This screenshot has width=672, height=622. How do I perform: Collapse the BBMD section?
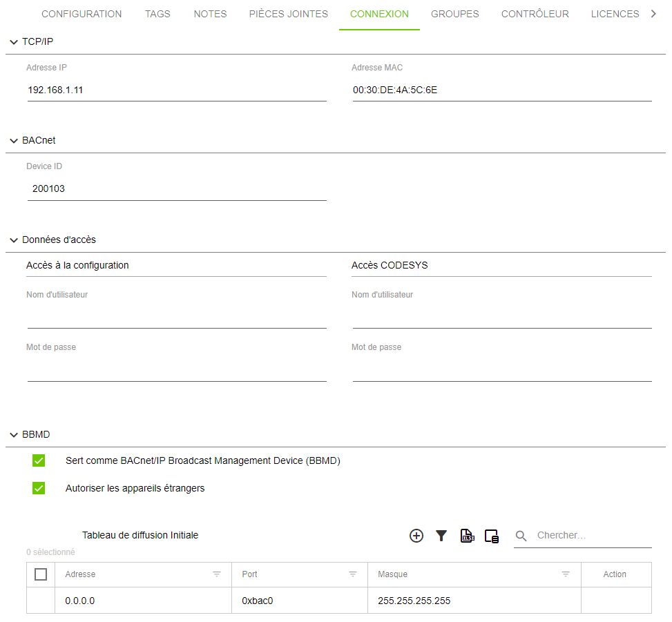[x=14, y=435]
